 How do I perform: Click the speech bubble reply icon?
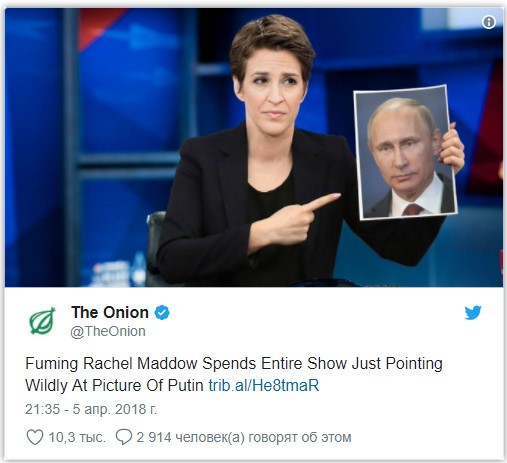click(124, 437)
